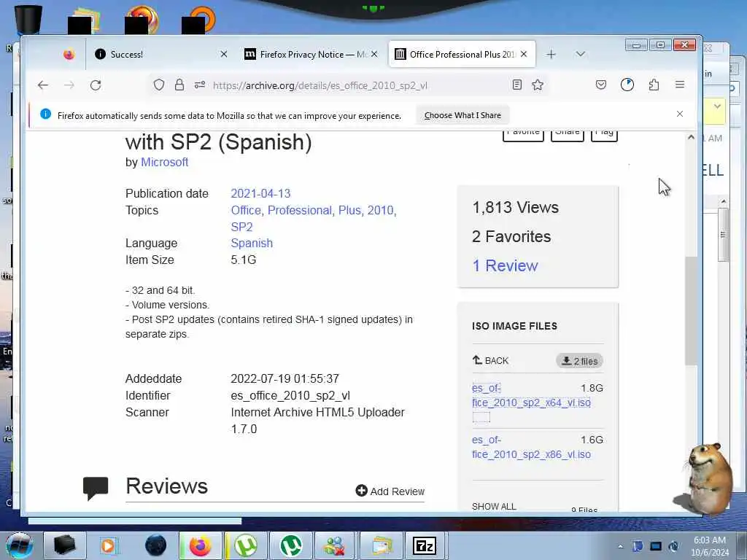Open the 2010 topic link

381,210
